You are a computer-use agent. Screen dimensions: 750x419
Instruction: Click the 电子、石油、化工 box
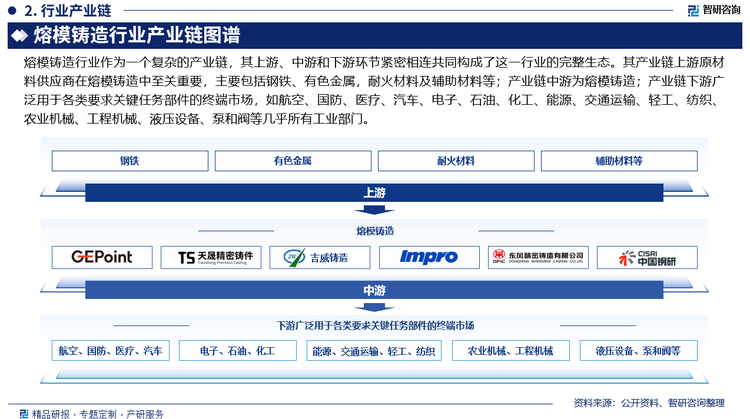[238, 351]
